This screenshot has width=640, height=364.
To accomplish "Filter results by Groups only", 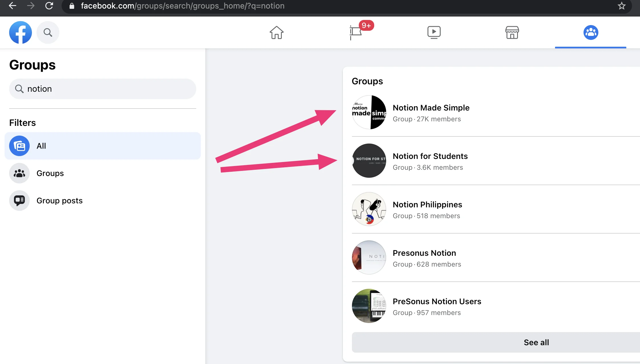I will click(50, 173).
